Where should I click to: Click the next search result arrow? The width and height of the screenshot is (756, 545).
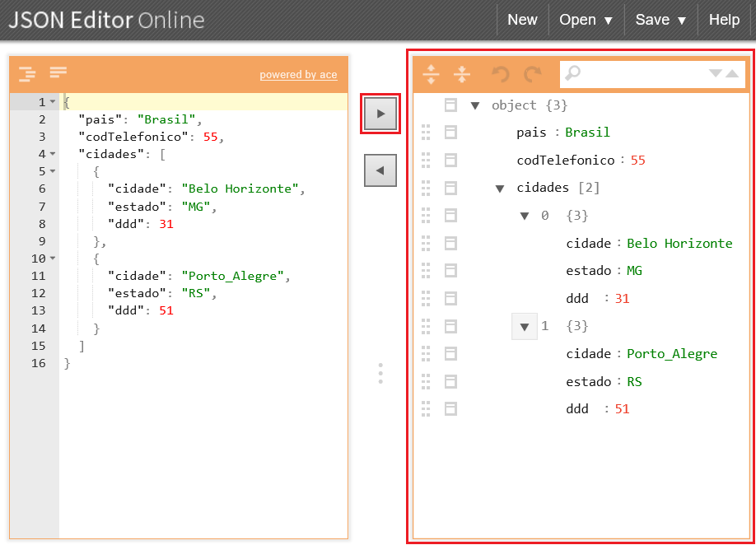click(x=715, y=73)
